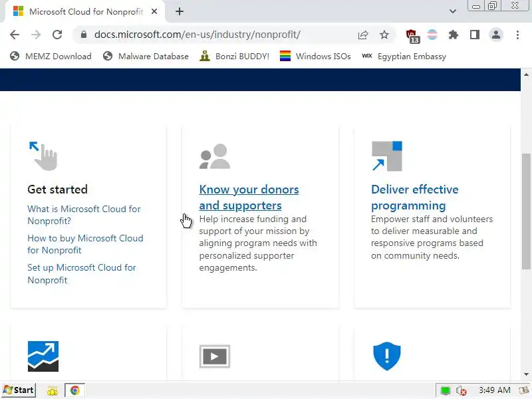Click the browser forward arrow
This screenshot has width=532, height=399.
(36, 35)
